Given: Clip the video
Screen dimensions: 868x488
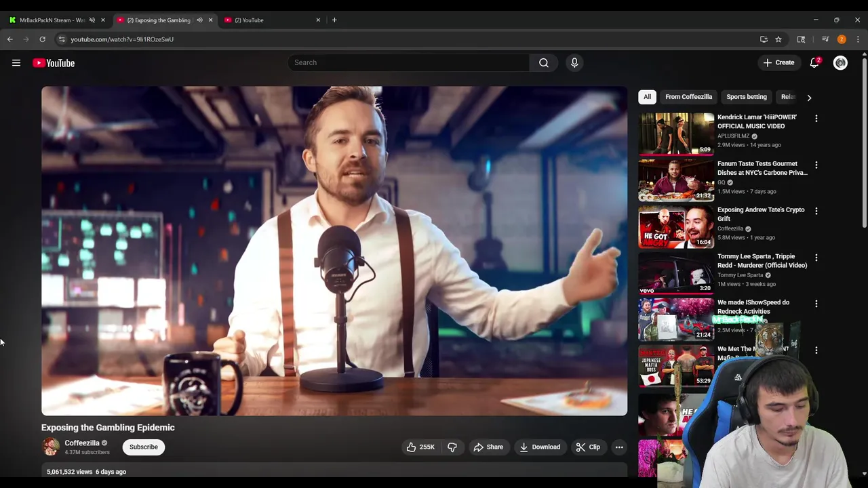Looking at the screenshot, I should pos(588,447).
